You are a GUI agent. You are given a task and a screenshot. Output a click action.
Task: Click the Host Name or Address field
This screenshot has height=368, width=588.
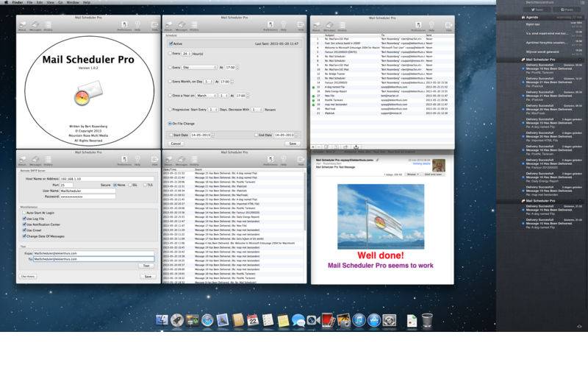(x=107, y=179)
